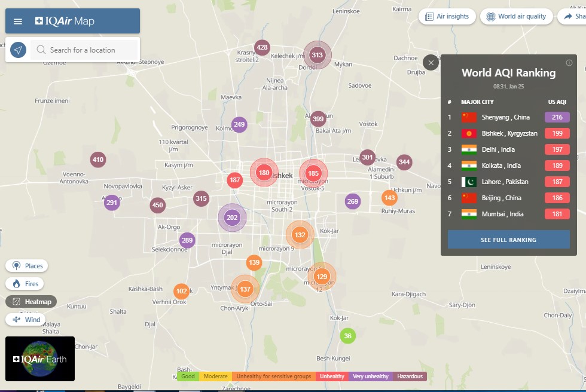Click the 428 hazardous AQI station marker
This screenshot has height=392, width=586.
point(262,48)
